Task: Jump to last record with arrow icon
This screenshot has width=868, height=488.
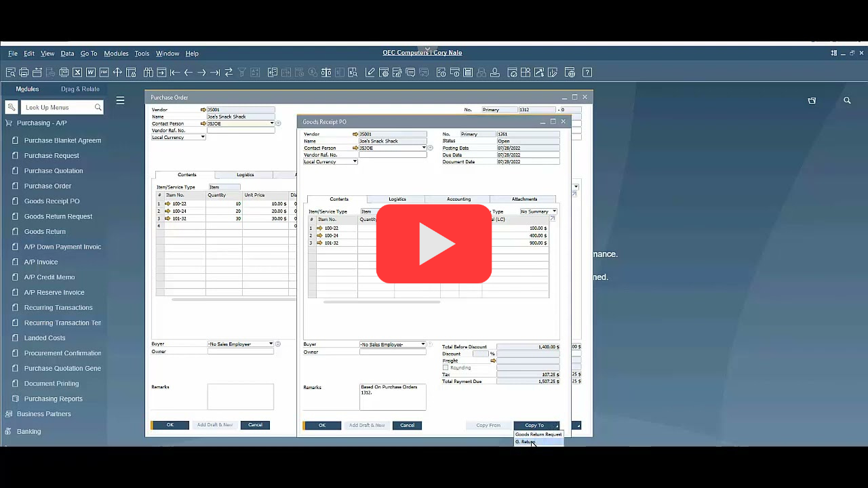Action: tap(216, 72)
